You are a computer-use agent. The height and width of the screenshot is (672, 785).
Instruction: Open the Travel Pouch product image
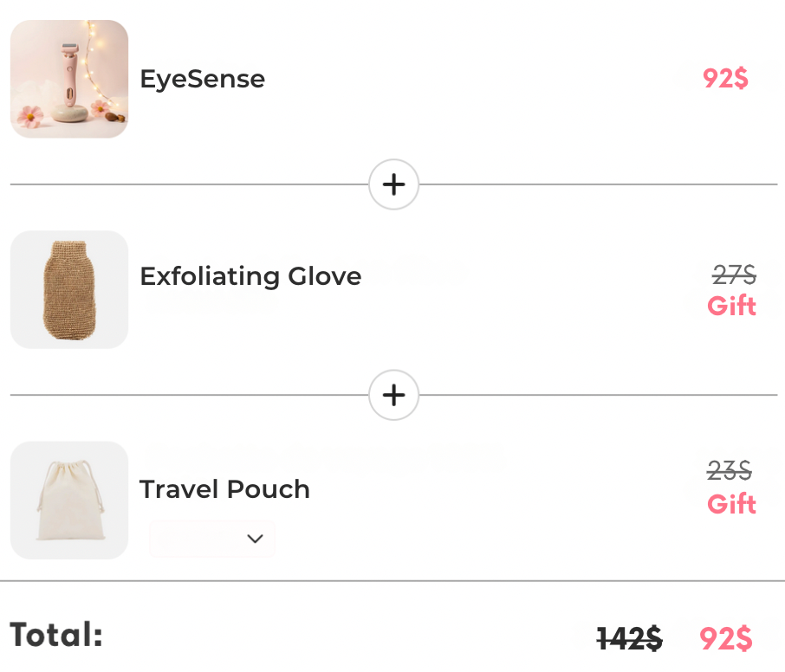point(69,500)
